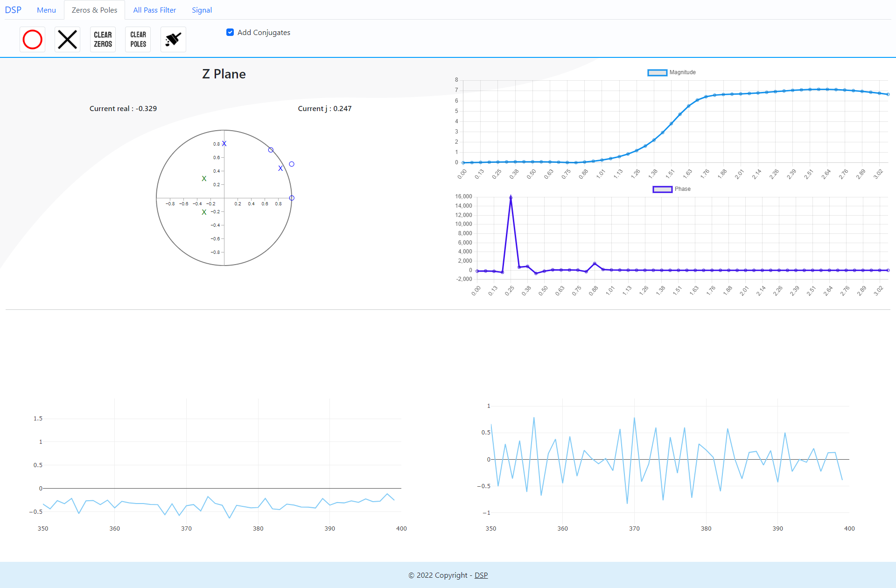Viewport: 896px width, 588px height.
Task: Click the Clear Poles icon button
Action: point(138,39)
